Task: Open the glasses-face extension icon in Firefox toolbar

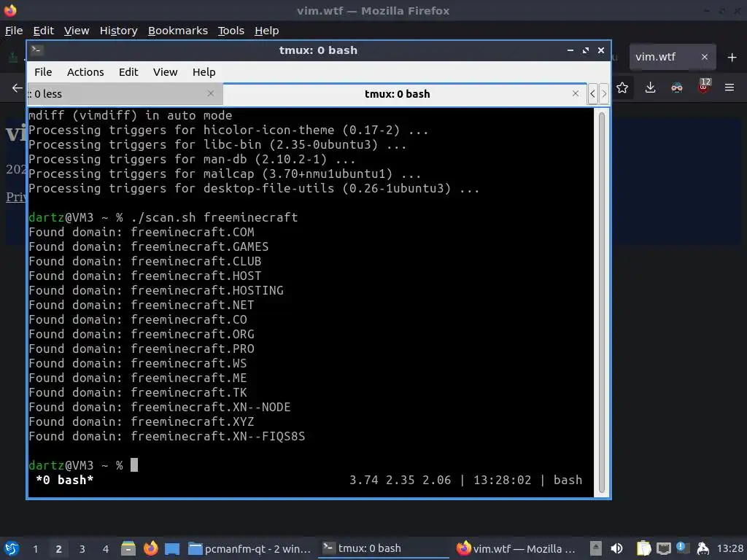Action: click(x=677, y=87)
